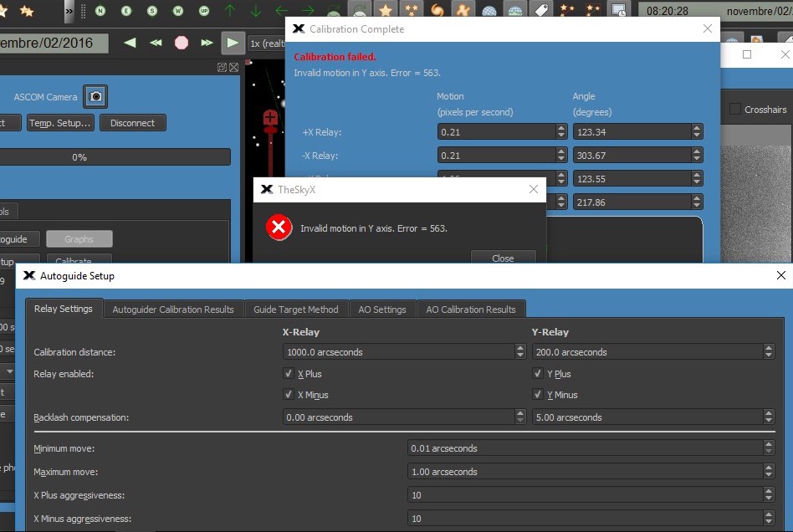The image size is (793, 532).
Task: Move the view with the green left arrow
Action: click(x=282, y=11)
